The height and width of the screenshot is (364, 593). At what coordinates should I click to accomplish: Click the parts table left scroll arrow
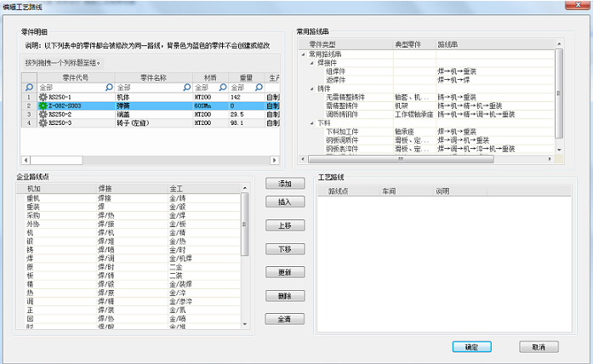point(26,160)
